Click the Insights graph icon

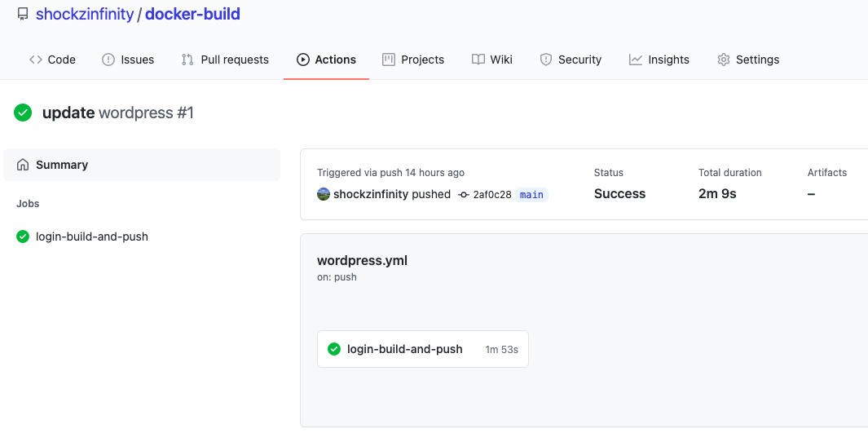pyautogui.click(x=636, y=60)
